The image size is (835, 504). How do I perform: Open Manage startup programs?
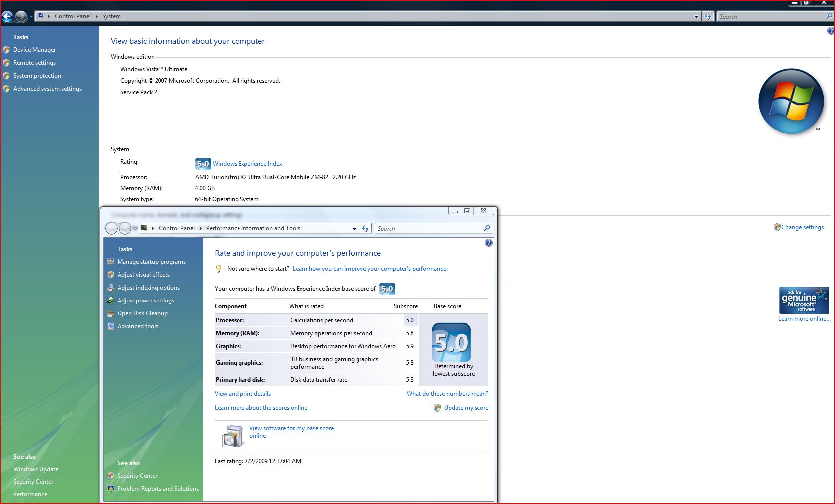[151, 262]
